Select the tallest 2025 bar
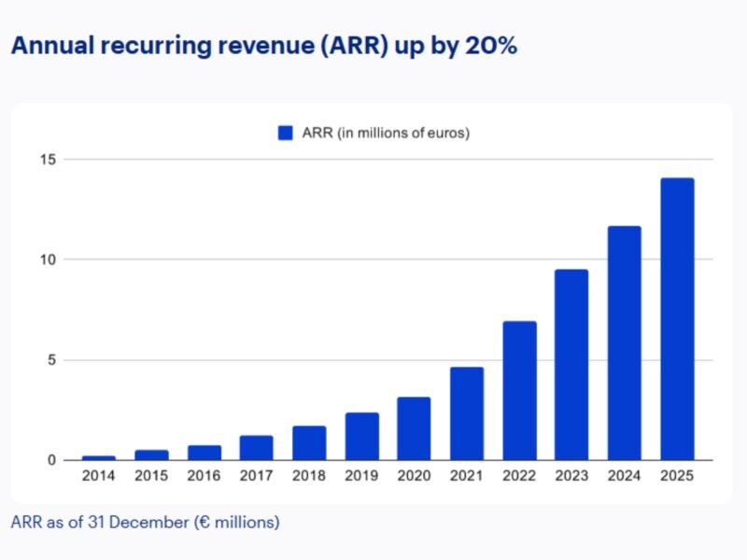This screenshot has height=560, width=747. coord(678,319)
